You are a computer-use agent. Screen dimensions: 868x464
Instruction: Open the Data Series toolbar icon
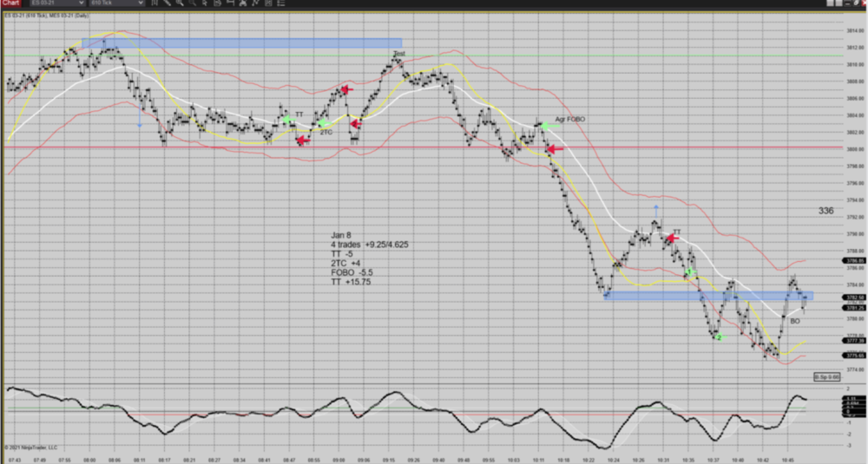click(230, 3)
